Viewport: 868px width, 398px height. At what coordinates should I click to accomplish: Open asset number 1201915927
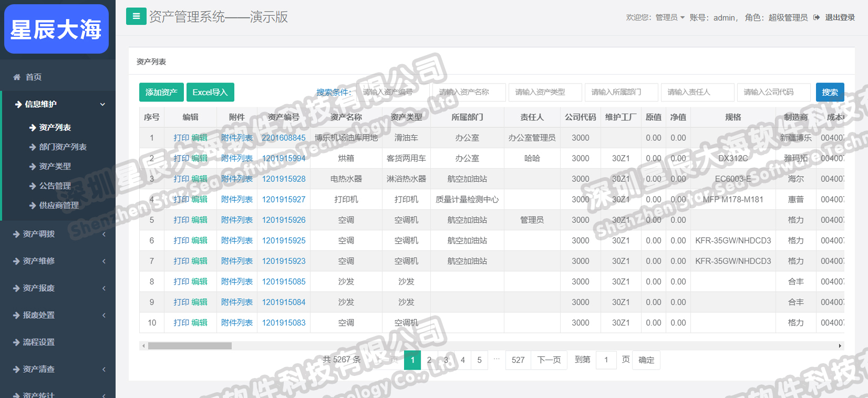tap(284, 199)
